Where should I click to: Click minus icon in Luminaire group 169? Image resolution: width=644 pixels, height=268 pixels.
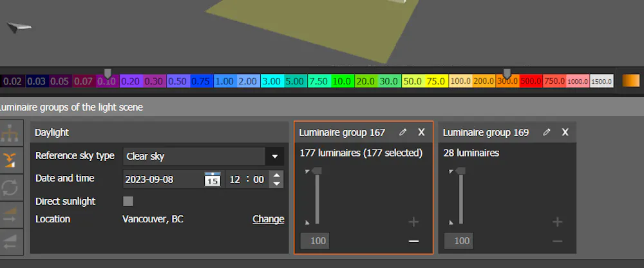(x=557, y=241)
